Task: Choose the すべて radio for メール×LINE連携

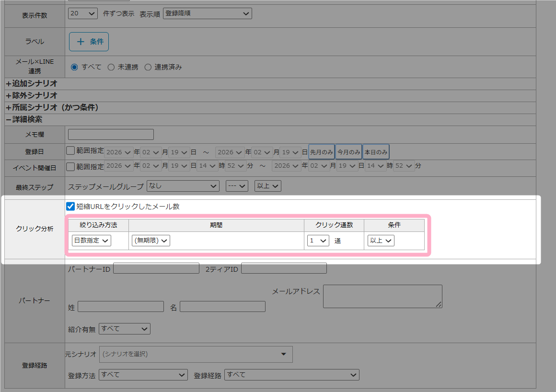Action: pyautogui.click(x=74, y=67)
